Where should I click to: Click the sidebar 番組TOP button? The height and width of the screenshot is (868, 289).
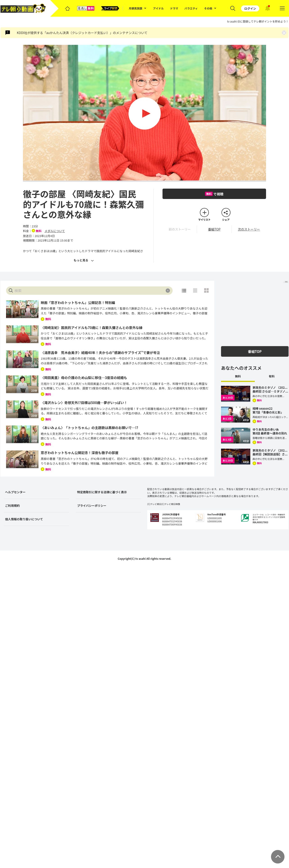click(x=255, y=352)
